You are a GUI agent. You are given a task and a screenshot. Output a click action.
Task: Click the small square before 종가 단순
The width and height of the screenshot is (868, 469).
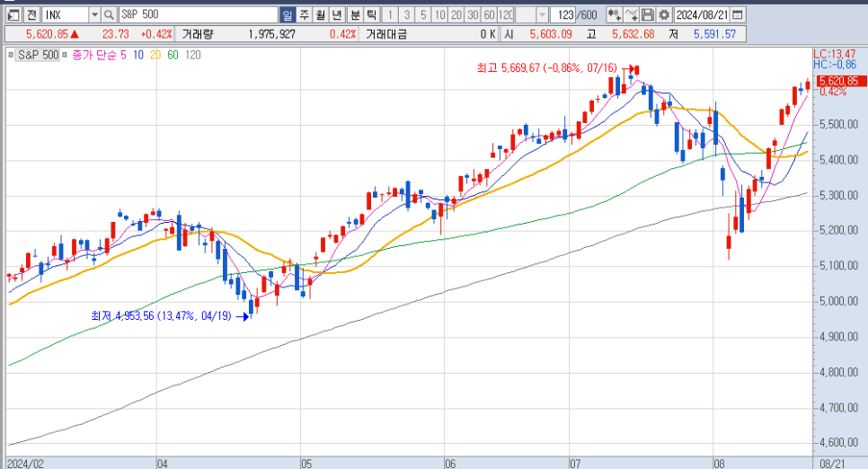click(65, 55)
